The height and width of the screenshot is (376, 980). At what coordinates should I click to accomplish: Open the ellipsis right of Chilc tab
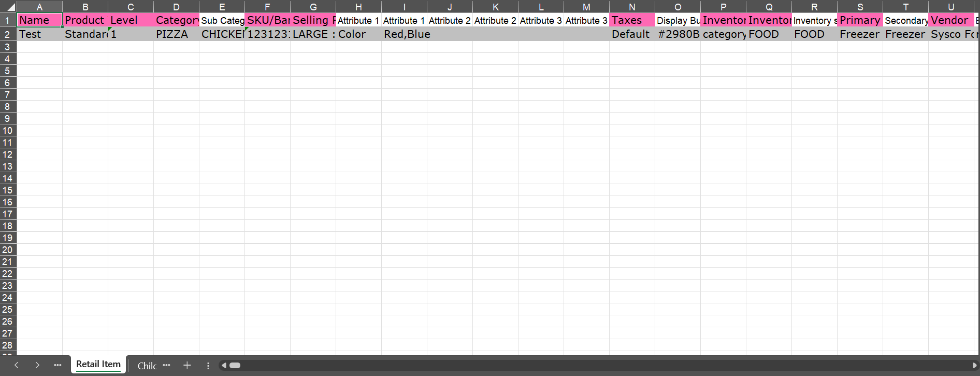pyautogui.click(x=166, y=365)
